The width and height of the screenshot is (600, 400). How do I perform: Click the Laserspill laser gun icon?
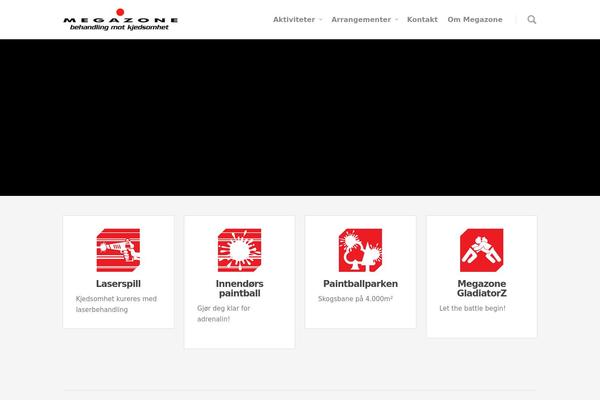118,250
